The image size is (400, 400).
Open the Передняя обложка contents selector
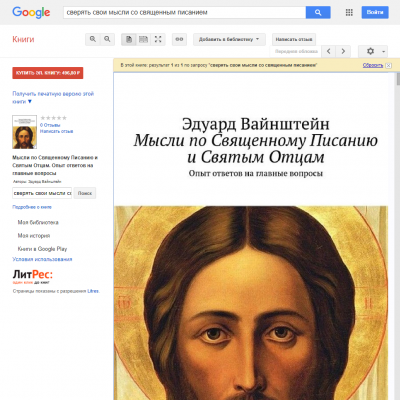pos(296,51)
